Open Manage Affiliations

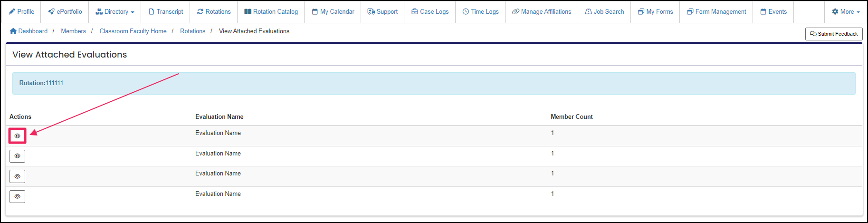point(542,11)
